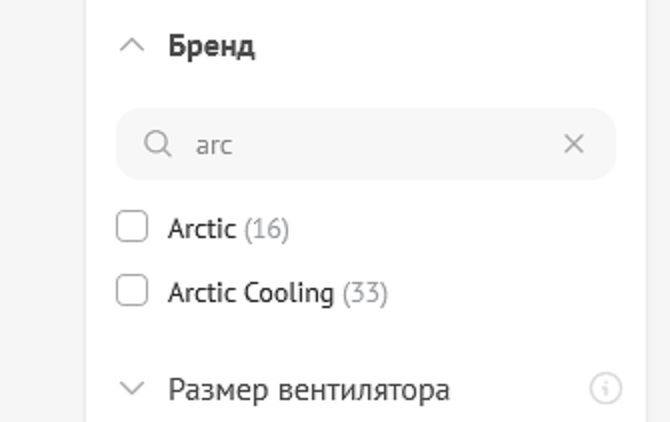Focus the brand search field containing 'arc'
670x422 pixels.
point(370,144)
